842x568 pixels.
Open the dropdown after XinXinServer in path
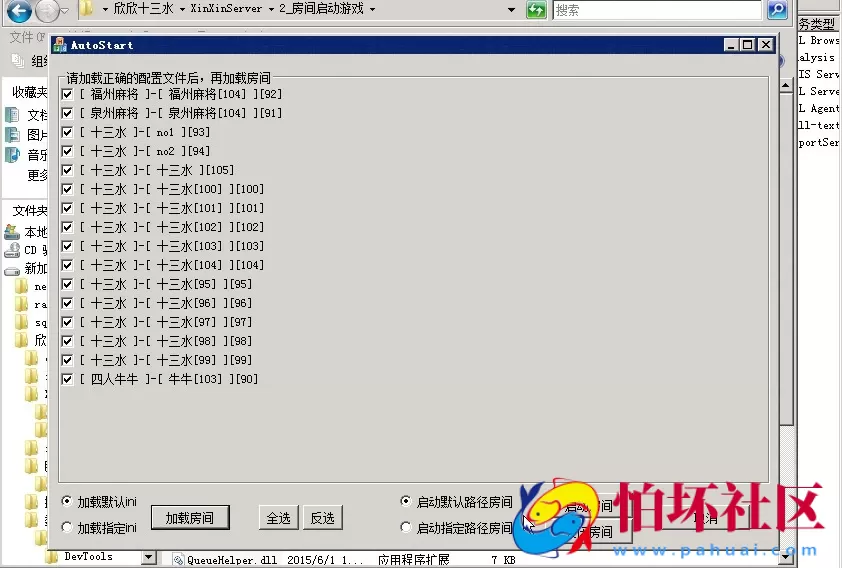click(x=271, y=9)
